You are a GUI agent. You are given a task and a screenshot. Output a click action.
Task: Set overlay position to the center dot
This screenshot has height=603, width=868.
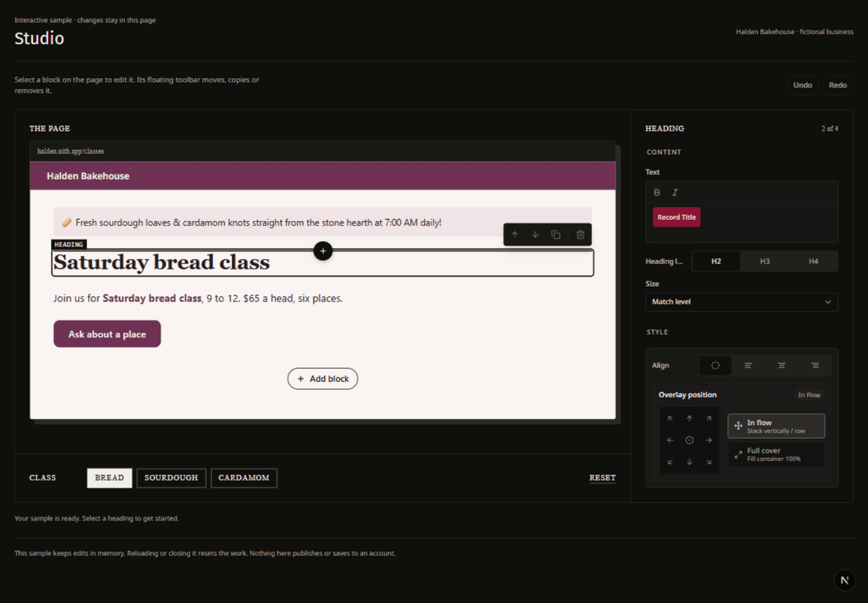tap(690, 440)
